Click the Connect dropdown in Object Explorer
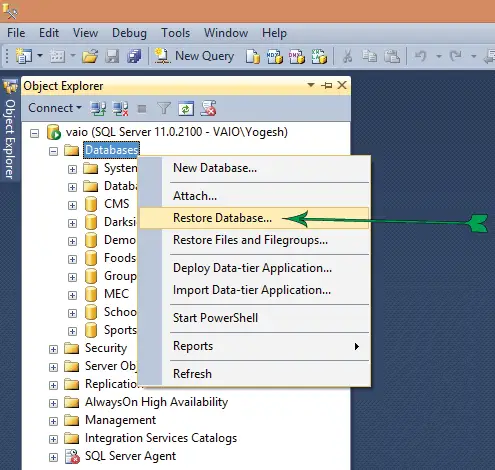The width and height of the screenshot is (495, 470). click(55, 108)
